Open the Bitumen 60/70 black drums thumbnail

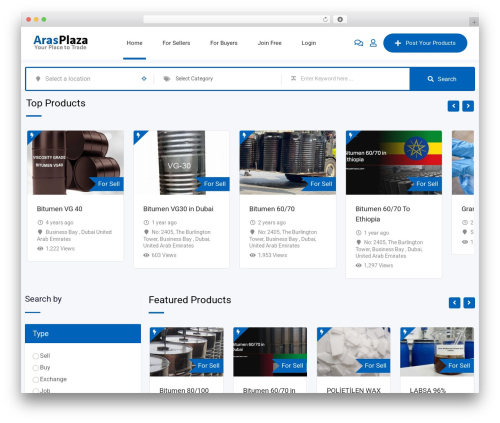288,162
